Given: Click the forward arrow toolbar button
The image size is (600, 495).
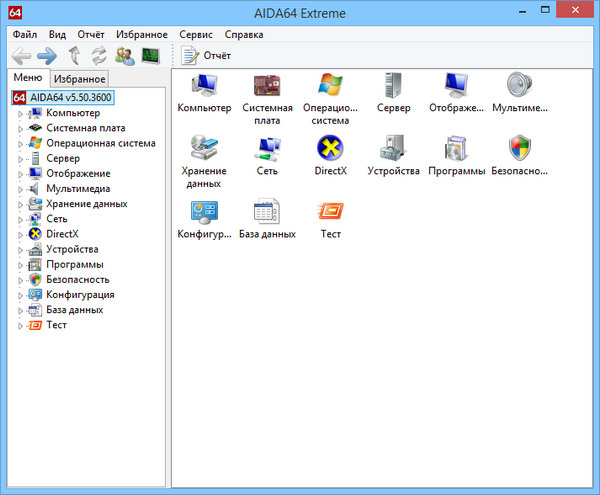Looking at the screenshot, I should (47, 56).
